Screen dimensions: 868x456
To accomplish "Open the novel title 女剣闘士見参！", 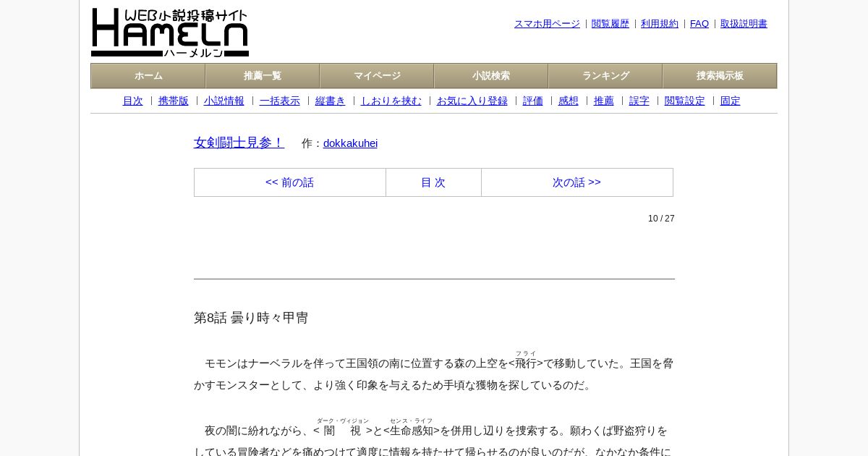I will (239, 143).
